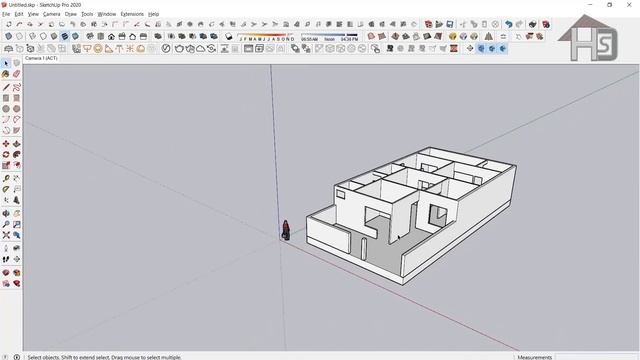
Task: Open the Extensions menu
Action: pyautogui.click(x=132, y=14)
